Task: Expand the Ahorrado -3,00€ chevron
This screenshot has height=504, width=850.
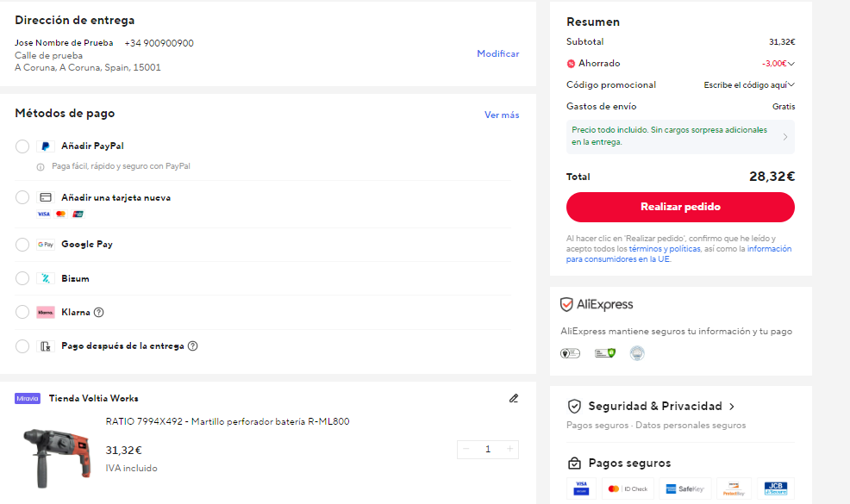Action: point(791,64)
